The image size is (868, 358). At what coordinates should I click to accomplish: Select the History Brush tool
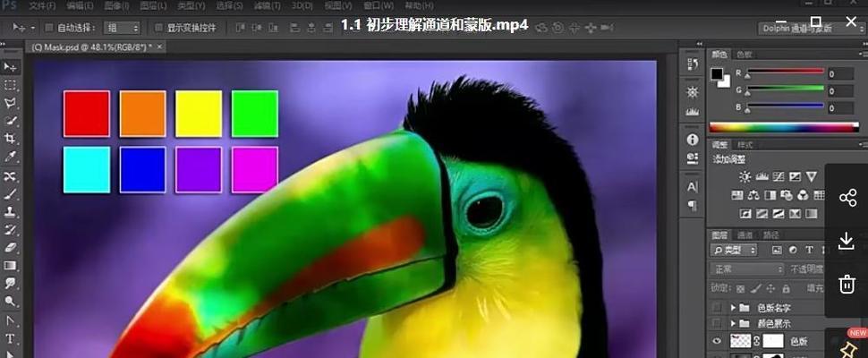[x=10, y=230]
